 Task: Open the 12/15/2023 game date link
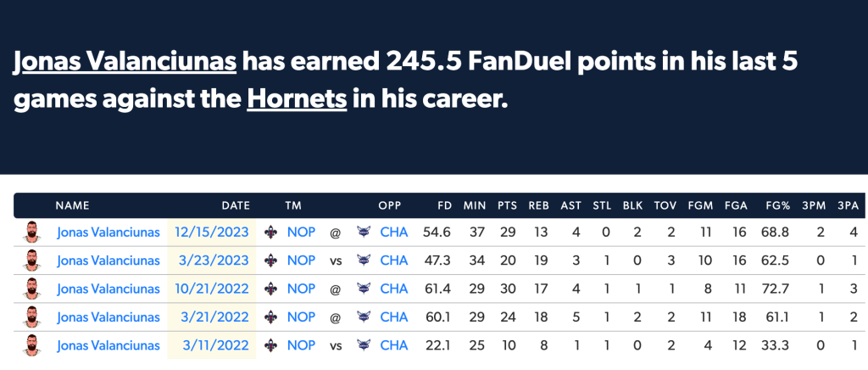click(211, 233)
